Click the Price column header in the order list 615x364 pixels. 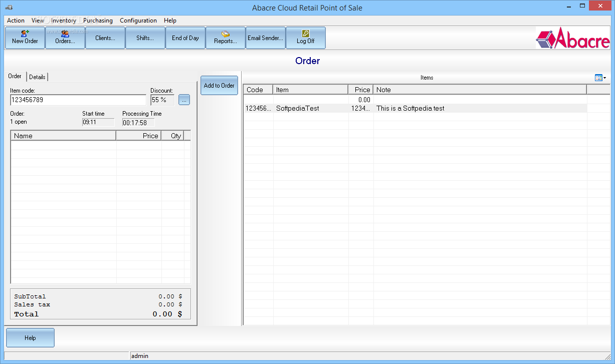coord(139,136)
